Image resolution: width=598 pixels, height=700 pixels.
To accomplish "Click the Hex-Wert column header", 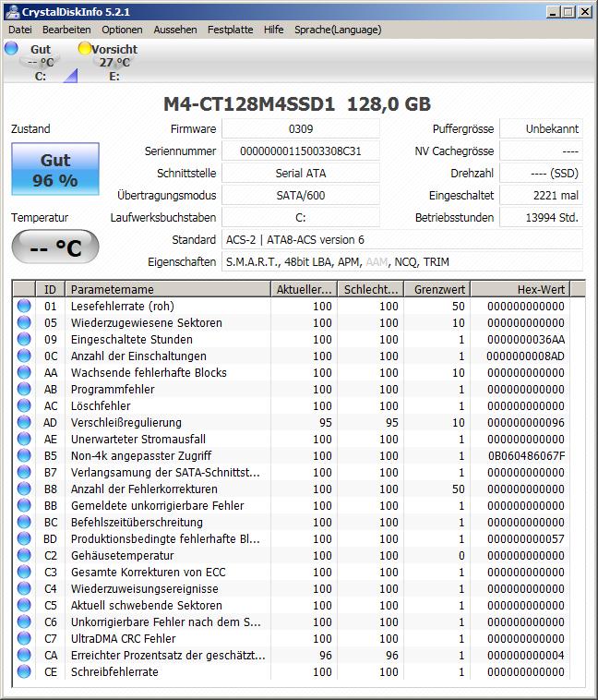I will tap(520, 289).
